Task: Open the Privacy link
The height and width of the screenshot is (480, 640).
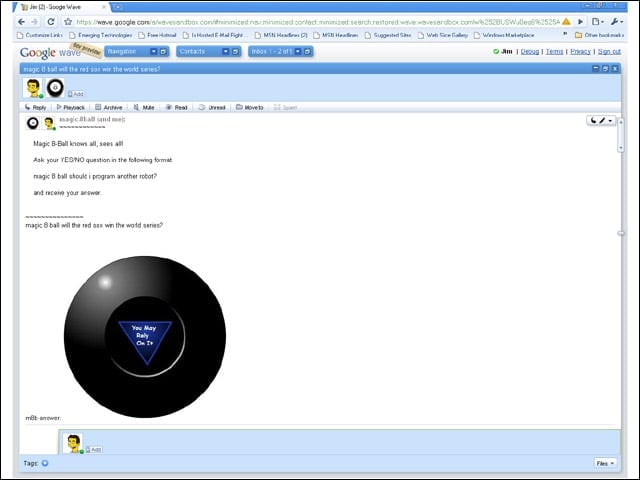Action: tap(580, 51)
